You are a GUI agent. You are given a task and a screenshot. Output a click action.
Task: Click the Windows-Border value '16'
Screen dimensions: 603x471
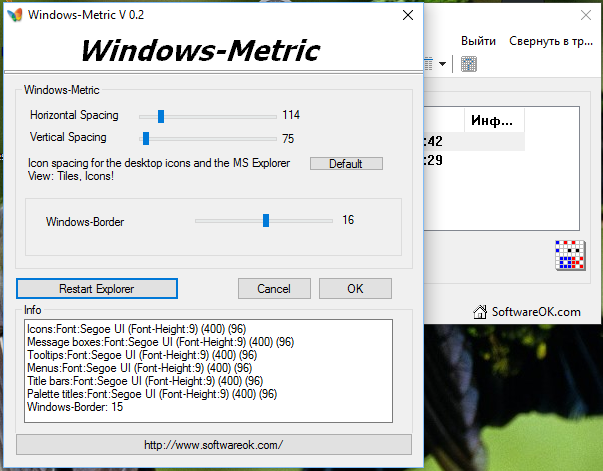348,220
